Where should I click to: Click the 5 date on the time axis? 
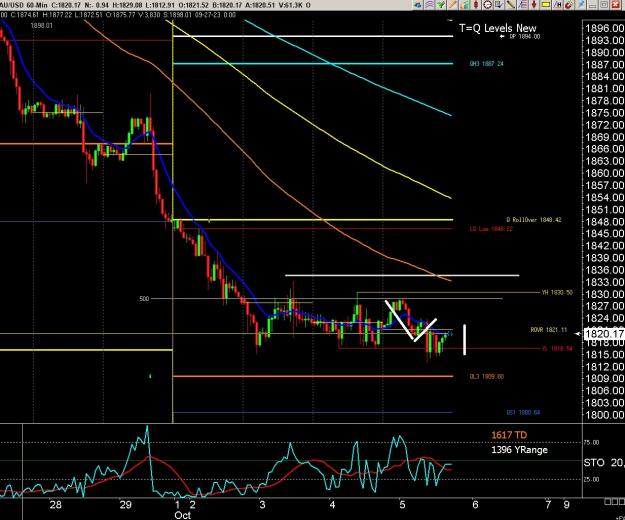pos(402,505)
